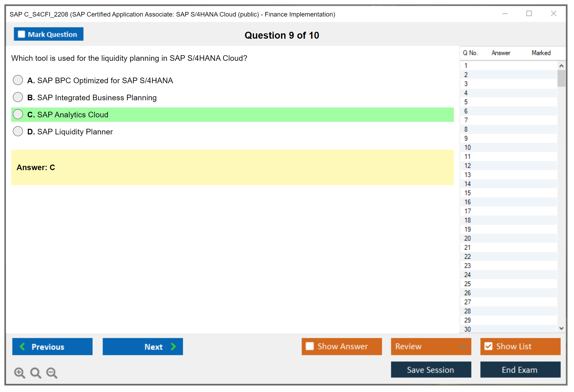Enable the Show Answer checkbox
The width and height of the screenshot is (574, 392).
310,346
